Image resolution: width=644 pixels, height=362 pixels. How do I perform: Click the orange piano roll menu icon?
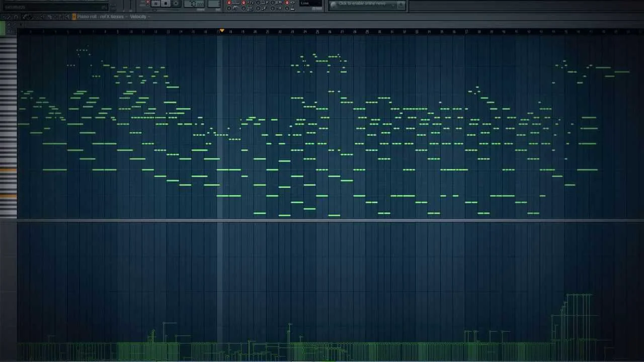click(x=74, y=17)
